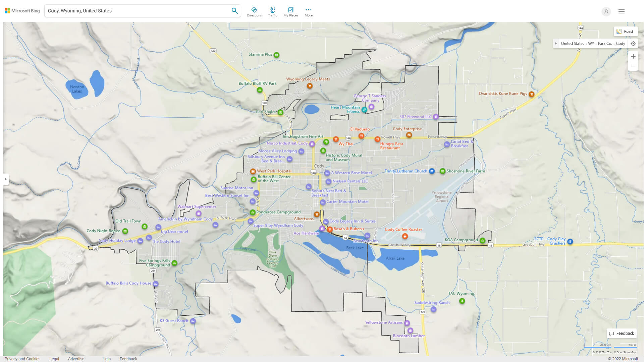Click the locate-me arrow icon

[633, 44]
